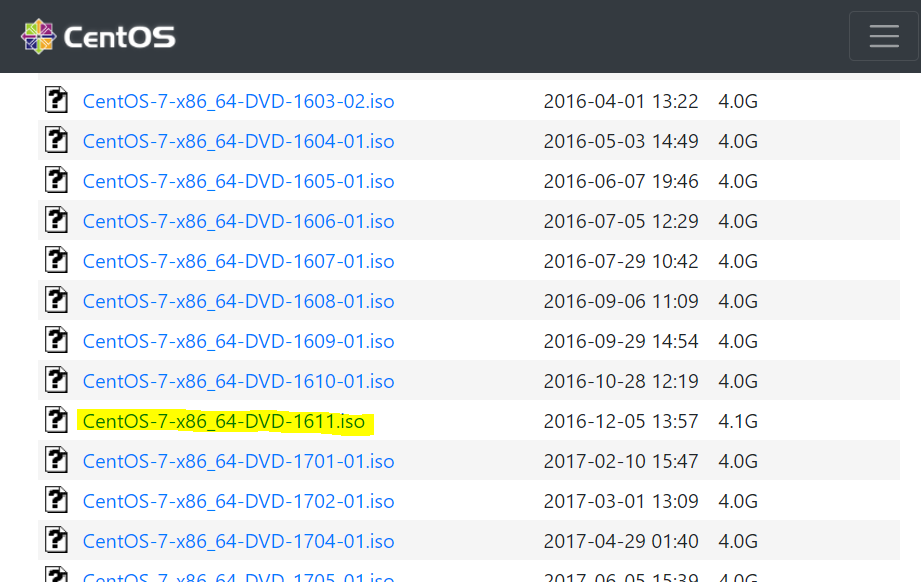The image size is (921, 582).
Task: Click file icon beside DVD-1609-01.iso
Action: tap(56, 339)
